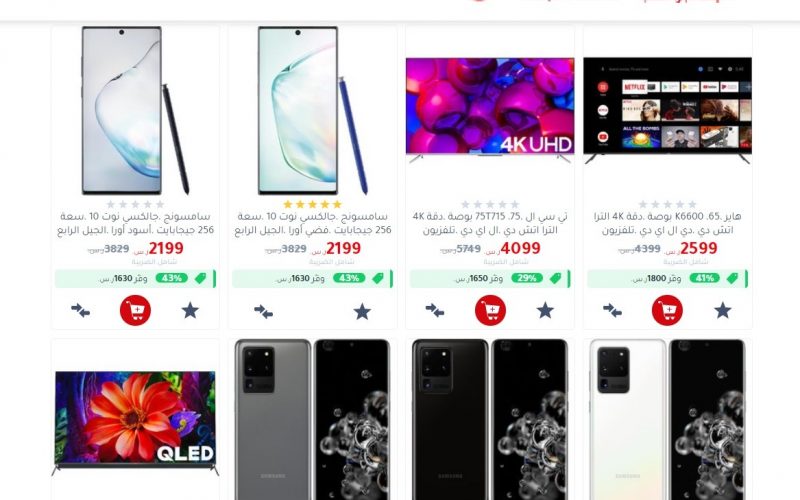Favorite the black Galaxy Note 10 star
Screen dimensions: 800x500
click(x=190, y=310)
